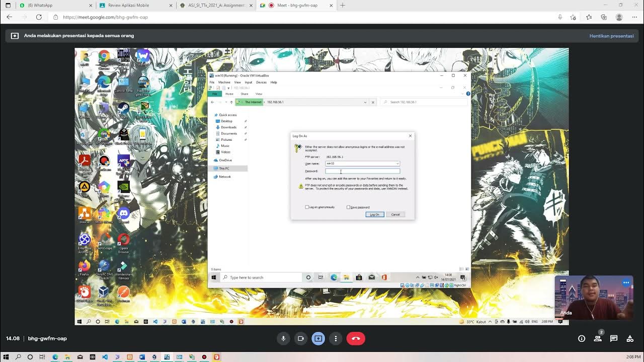Open Opera Browser desktop shortcut

coord(123,243)
